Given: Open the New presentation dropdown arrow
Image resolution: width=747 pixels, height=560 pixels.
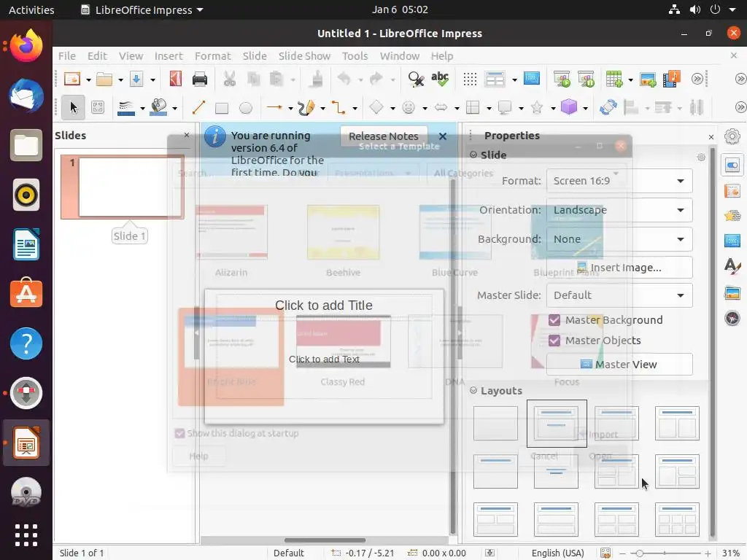Looking at the screenshot, I should [x=88, y=79].
